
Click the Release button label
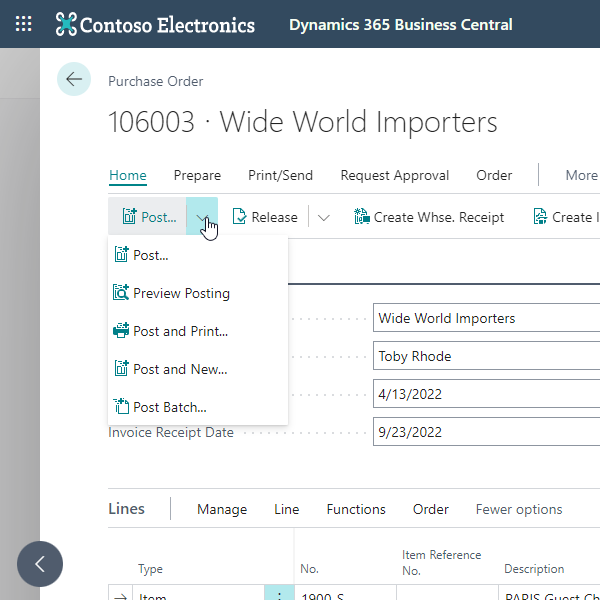pos(274,217)
